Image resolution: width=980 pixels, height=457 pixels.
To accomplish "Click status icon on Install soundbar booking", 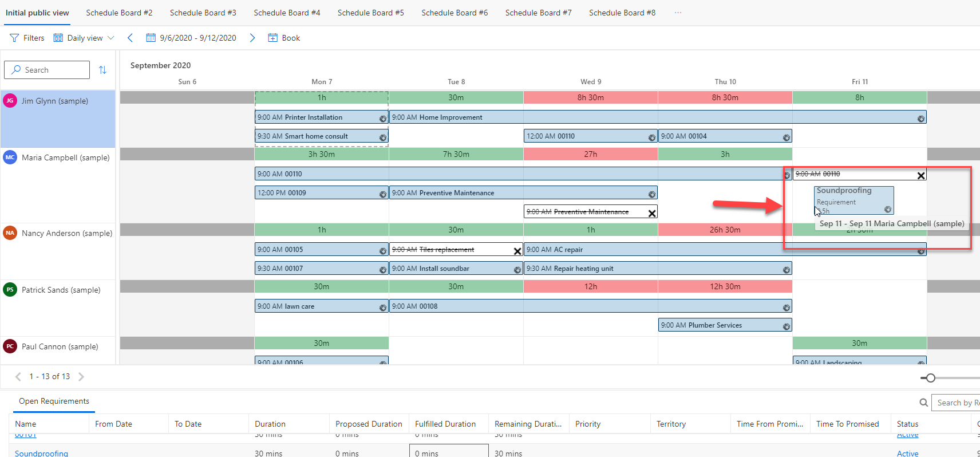I will [x=517, y=270].
